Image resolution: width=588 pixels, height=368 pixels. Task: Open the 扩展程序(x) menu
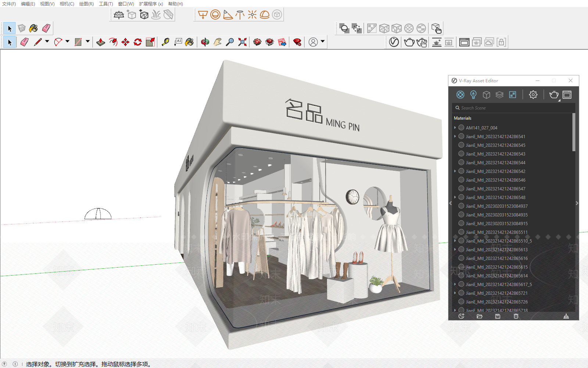click(x=151, y=4)
